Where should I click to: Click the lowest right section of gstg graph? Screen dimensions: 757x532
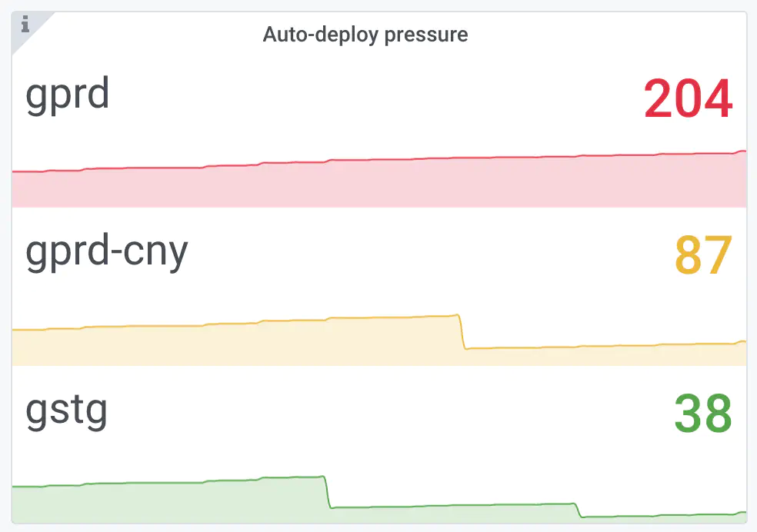tap(662, 514)
